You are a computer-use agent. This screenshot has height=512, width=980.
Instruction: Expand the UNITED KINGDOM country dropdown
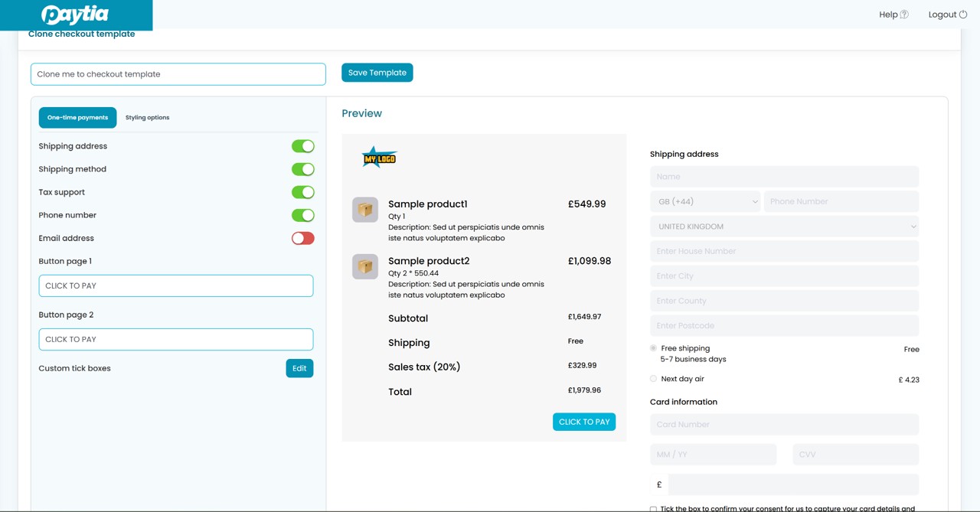[x=784, y=227]
